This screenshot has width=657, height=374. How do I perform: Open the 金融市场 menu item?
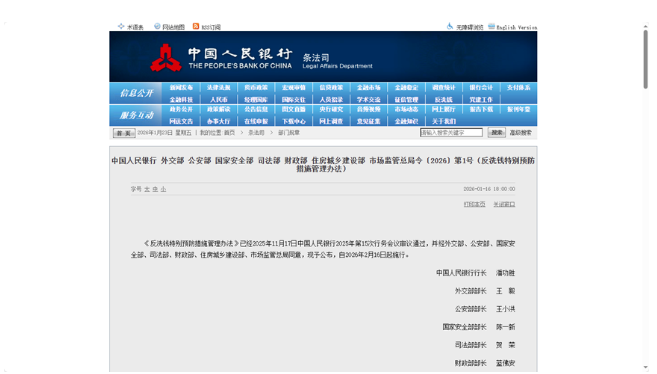pyautogui.click(x=369, y=88)
